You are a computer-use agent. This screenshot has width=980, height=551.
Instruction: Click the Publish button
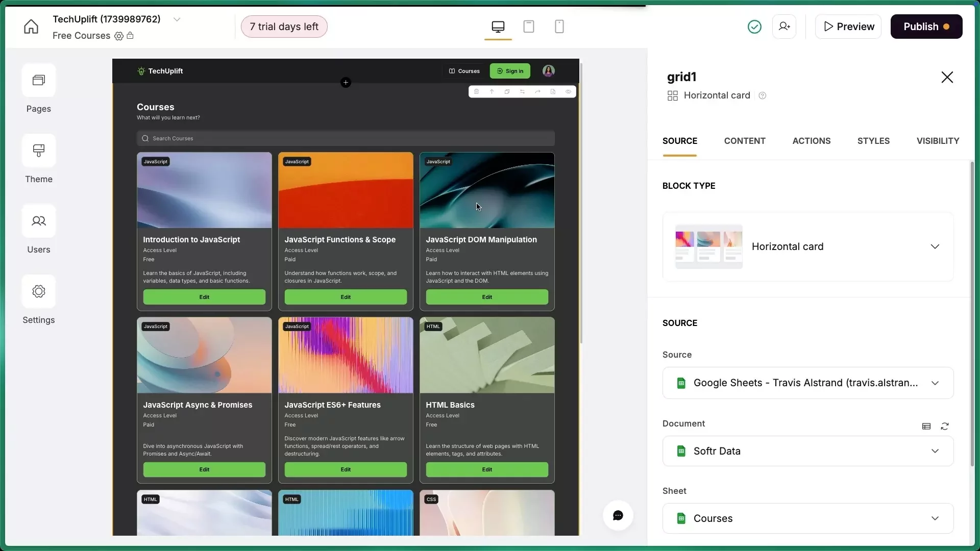tap(925, 27)
